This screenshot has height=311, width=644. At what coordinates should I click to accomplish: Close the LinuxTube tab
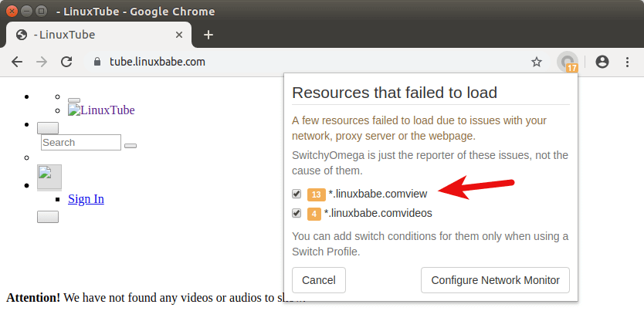pos(179,35)
